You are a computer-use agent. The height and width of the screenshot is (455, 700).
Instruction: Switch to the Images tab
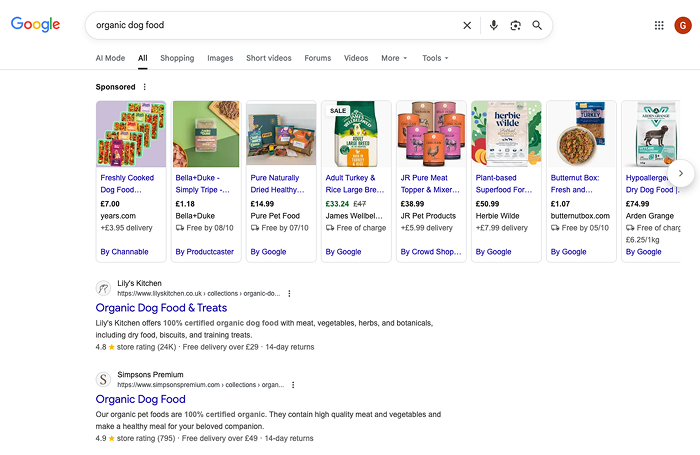[x=220, y=58]
